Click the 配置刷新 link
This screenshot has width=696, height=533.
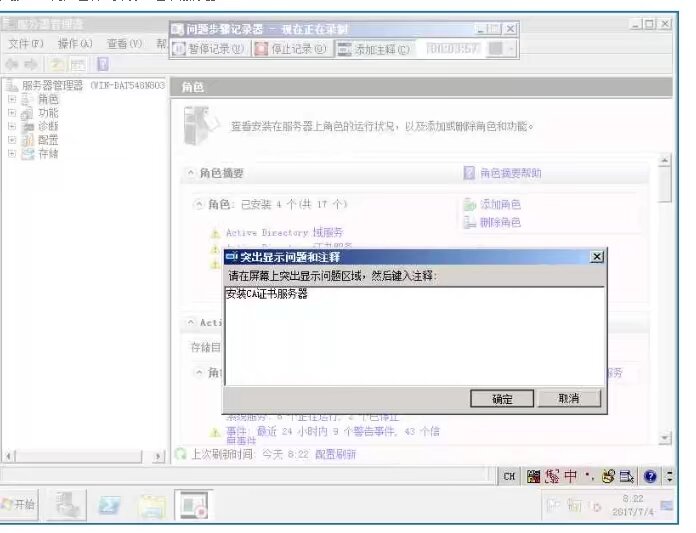335,454
